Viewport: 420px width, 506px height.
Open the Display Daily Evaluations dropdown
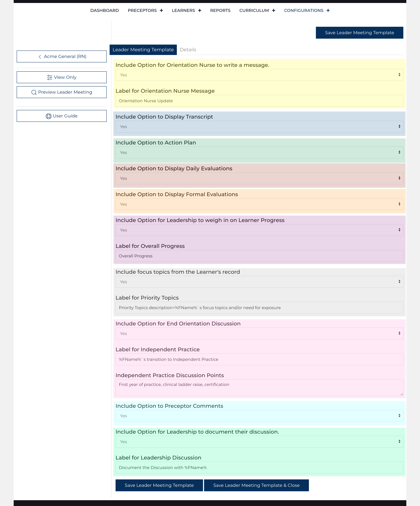coord(259,178)
